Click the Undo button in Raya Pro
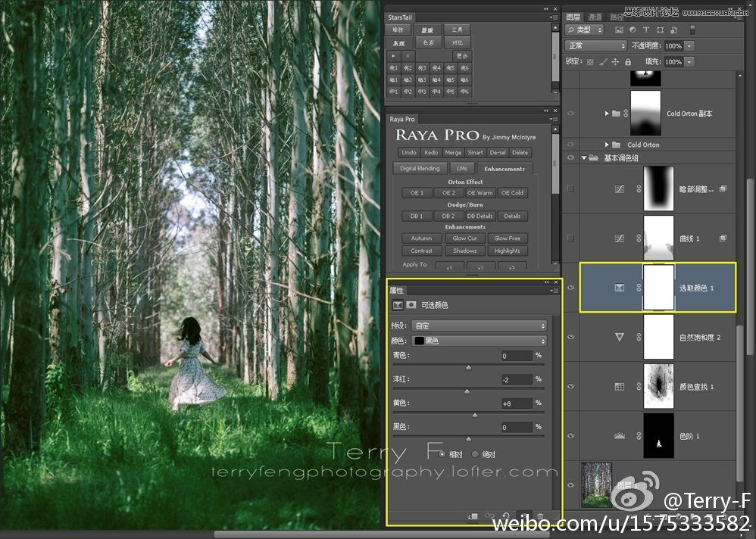Viewport: 756px width, 539px height. pyautogui.click(x=409, y=152)
